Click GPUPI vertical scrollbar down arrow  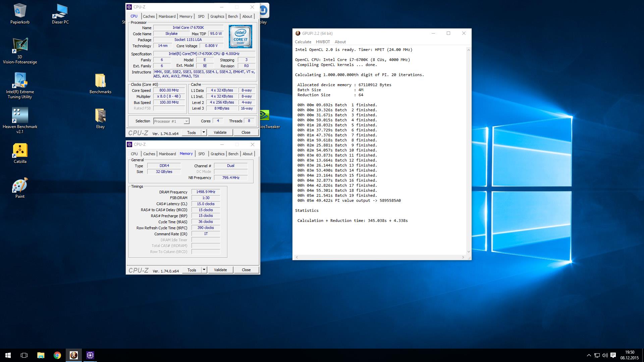[x=469, y=252]
